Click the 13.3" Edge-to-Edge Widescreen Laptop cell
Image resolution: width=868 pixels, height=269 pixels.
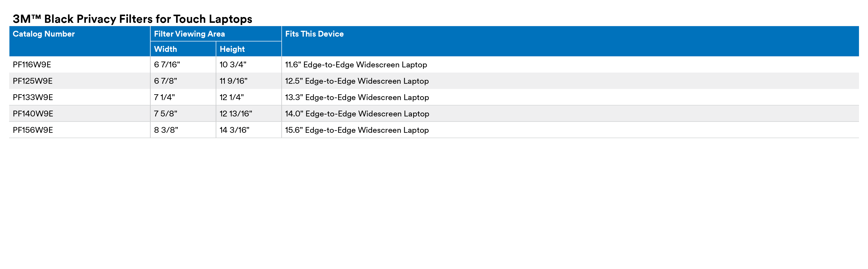click(x=357, y=97)
